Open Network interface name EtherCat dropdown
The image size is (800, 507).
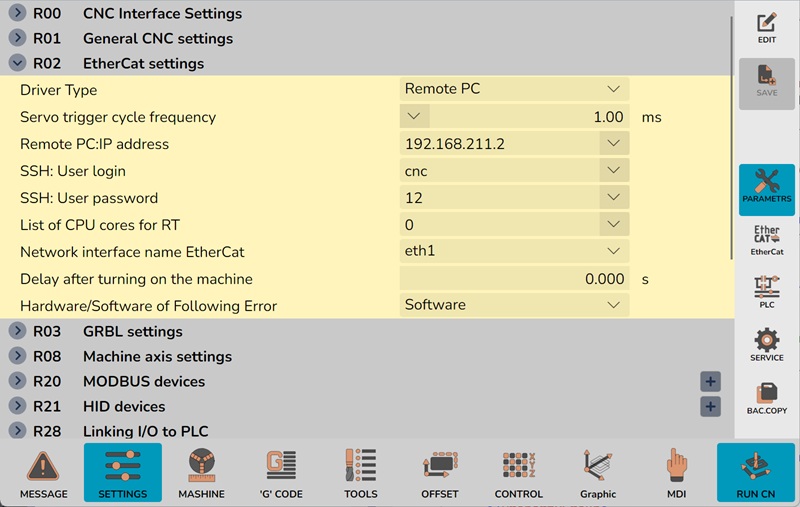coord(514,252)
